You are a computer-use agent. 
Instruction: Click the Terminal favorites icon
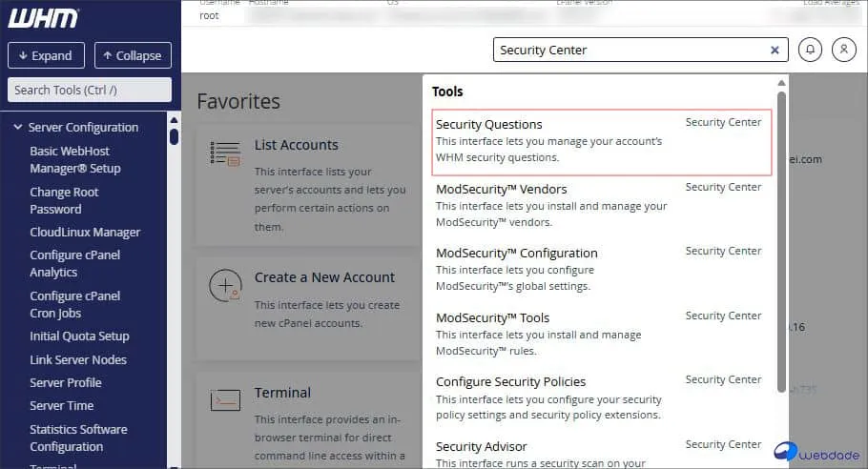[x=225, y=399]
